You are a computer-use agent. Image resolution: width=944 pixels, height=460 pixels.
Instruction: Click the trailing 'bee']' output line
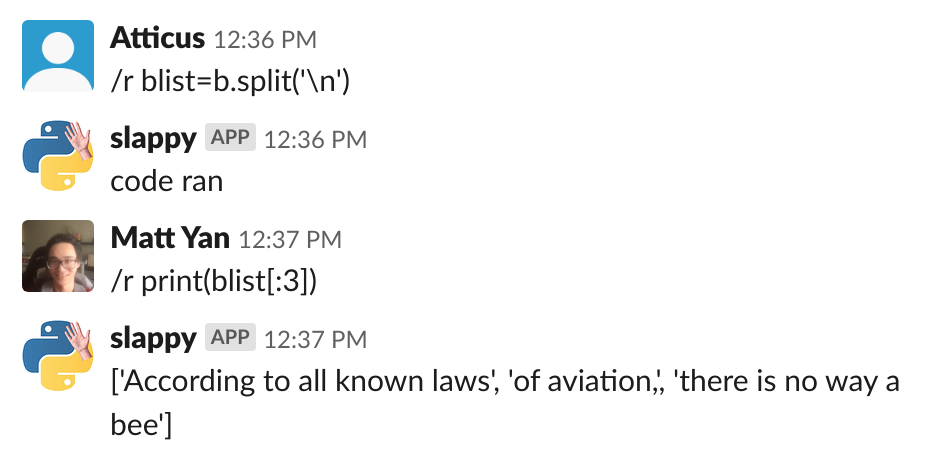pyautogui.click(x=141, y=425)
